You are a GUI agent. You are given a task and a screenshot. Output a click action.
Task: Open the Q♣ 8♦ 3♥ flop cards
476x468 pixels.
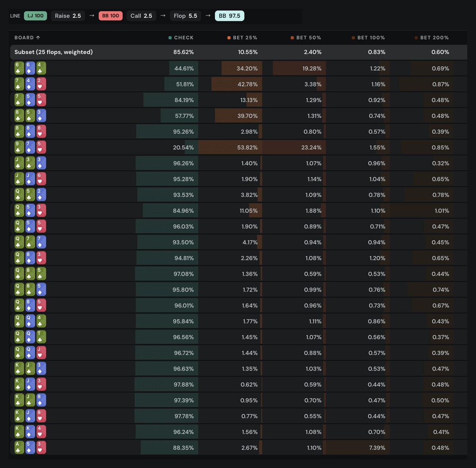click(30, 258)
